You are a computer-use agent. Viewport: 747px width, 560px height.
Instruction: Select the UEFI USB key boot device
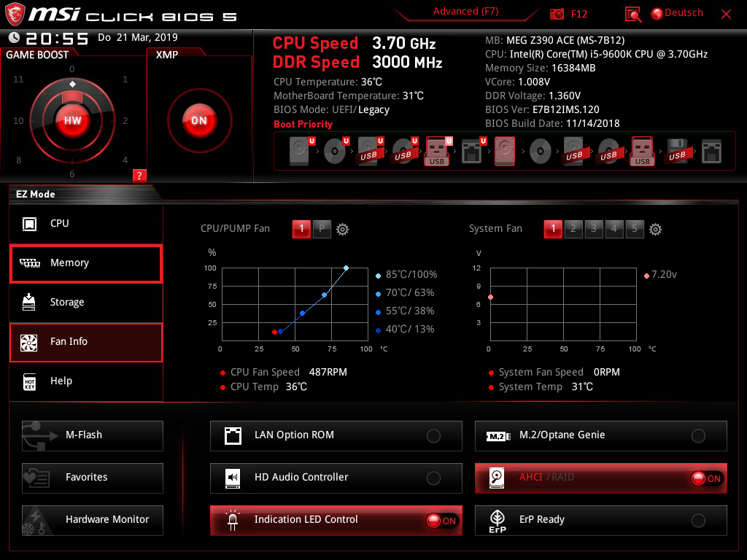[x=438, y=152]
